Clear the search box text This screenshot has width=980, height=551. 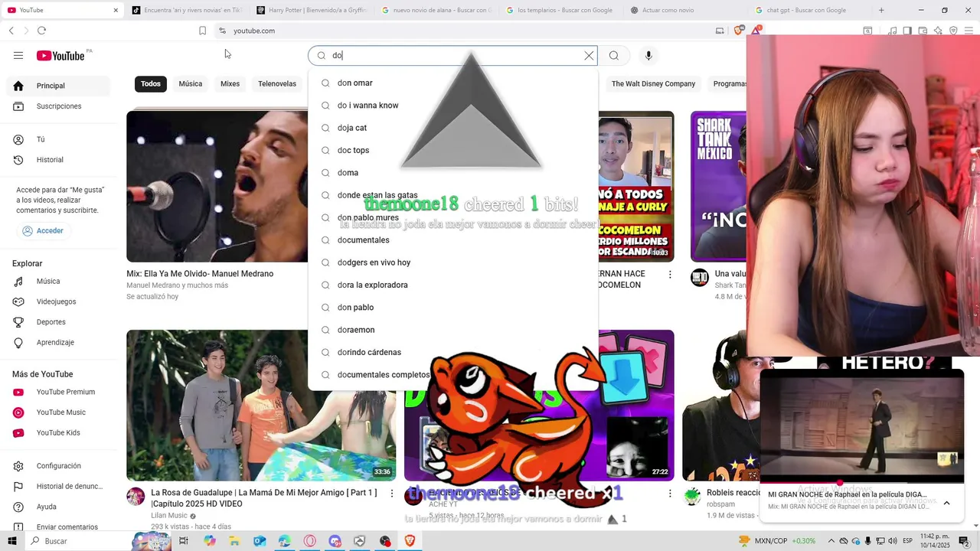pyautogui.click(x=589, y=55)
